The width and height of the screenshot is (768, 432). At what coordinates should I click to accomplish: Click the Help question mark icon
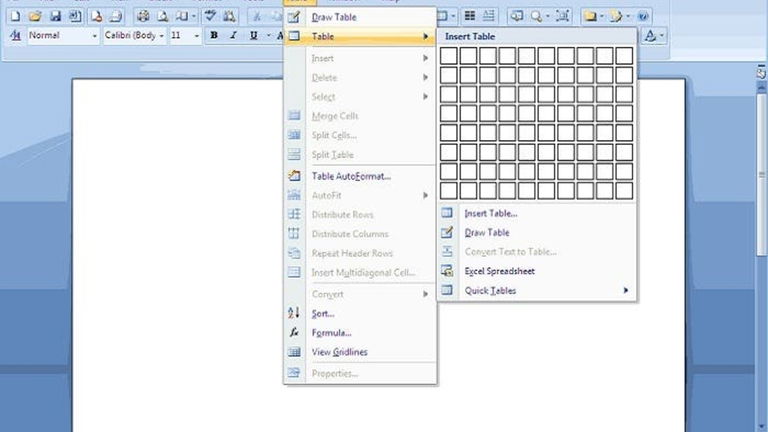click(643, 16)
